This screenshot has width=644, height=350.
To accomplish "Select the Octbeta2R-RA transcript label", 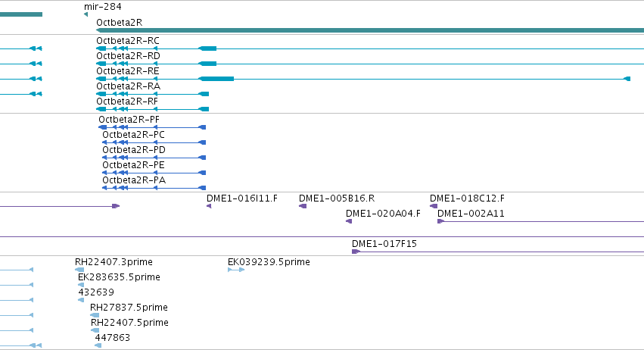I will pos(128,86).
